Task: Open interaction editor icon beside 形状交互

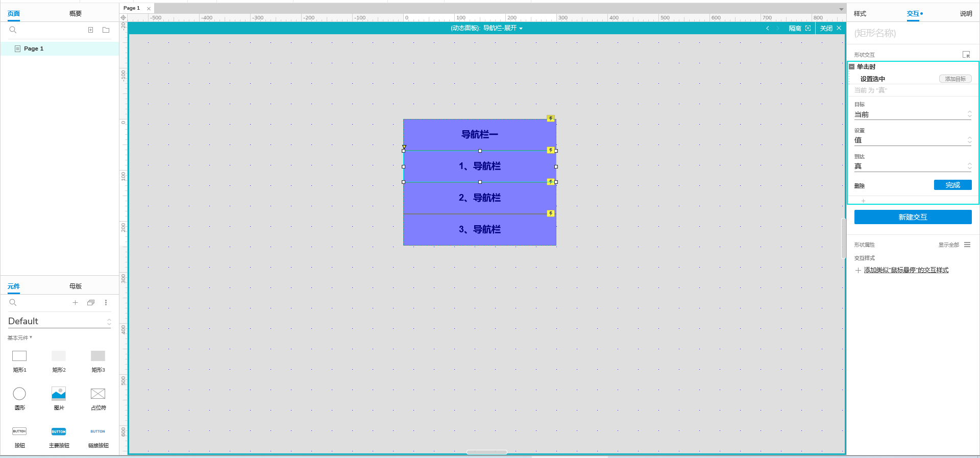Action: 966,55
